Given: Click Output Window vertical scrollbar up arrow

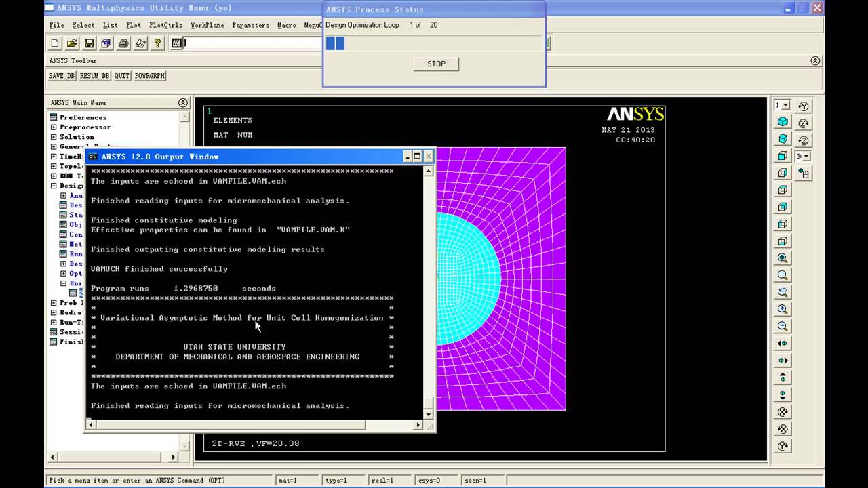Looking at the screenshot, I should (x=428, y=171).
